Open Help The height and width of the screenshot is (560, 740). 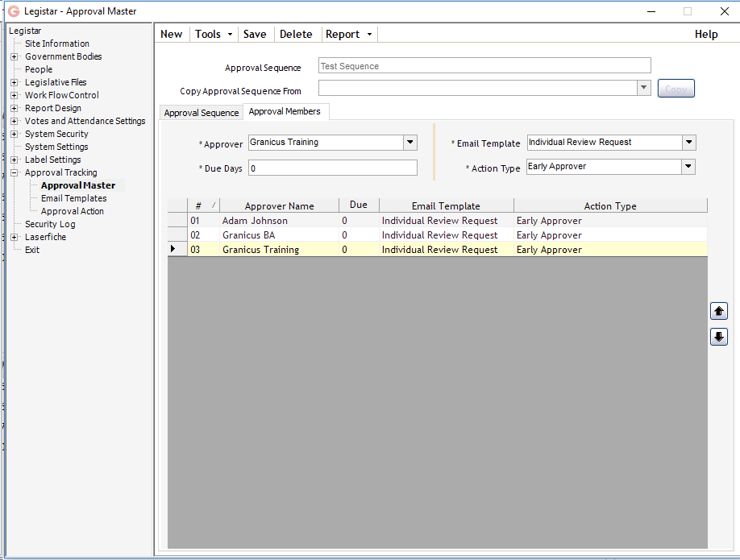coord(706,34)
